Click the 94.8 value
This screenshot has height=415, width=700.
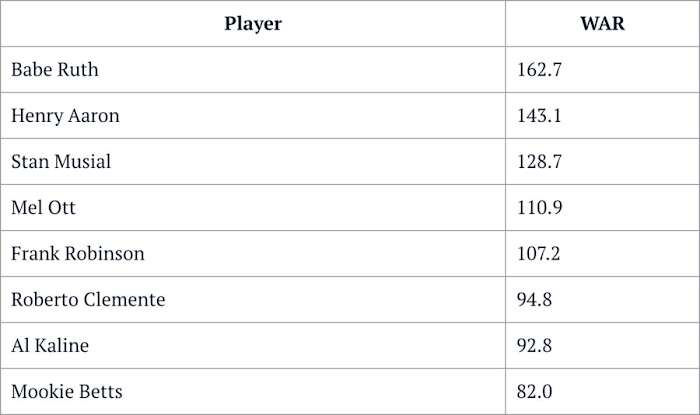click(x=535, y=300)
